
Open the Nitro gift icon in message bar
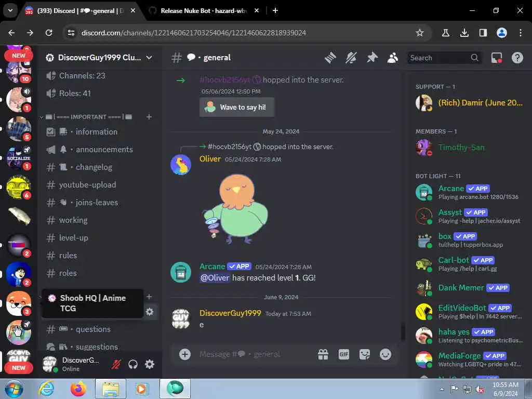(323, 354)
